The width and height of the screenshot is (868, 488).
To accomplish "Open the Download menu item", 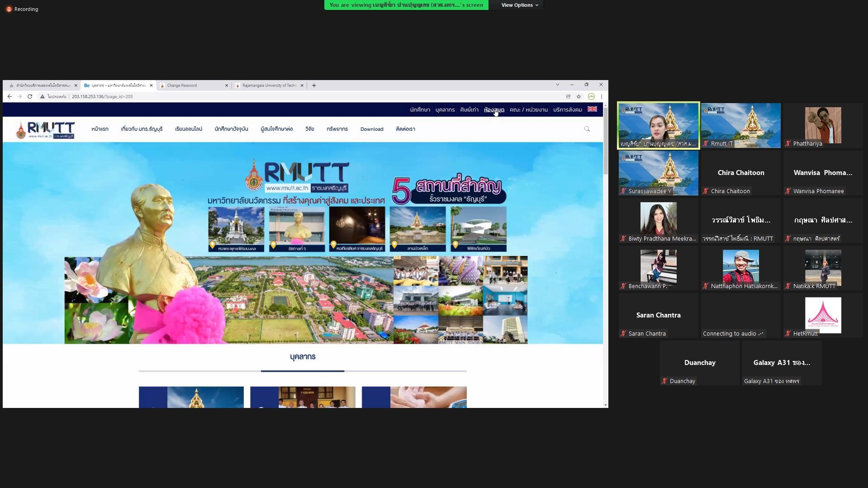I will (x=372, y=129).
